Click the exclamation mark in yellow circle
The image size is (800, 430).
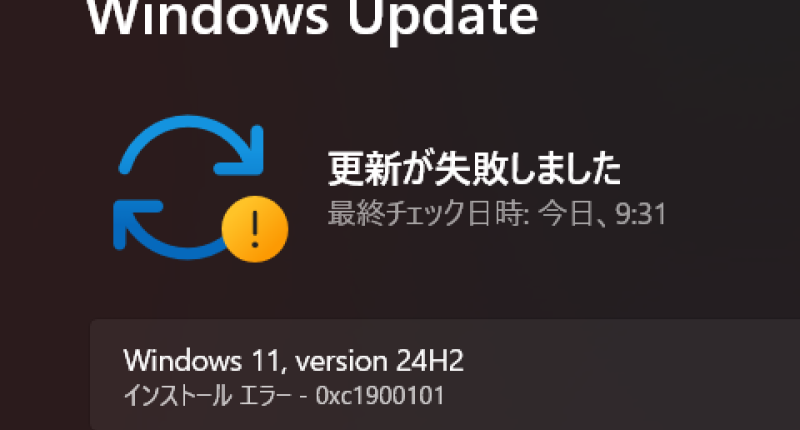click(255, 229)
